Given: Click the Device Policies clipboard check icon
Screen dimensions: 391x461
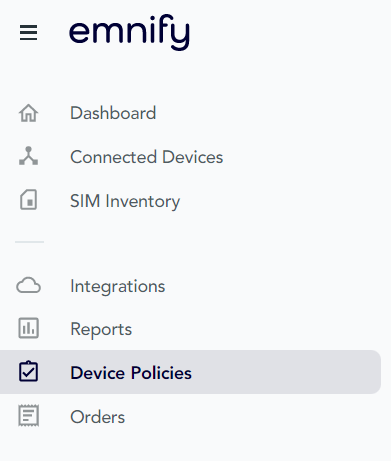Looking at the screenshot, I should [x=28, y=371].
